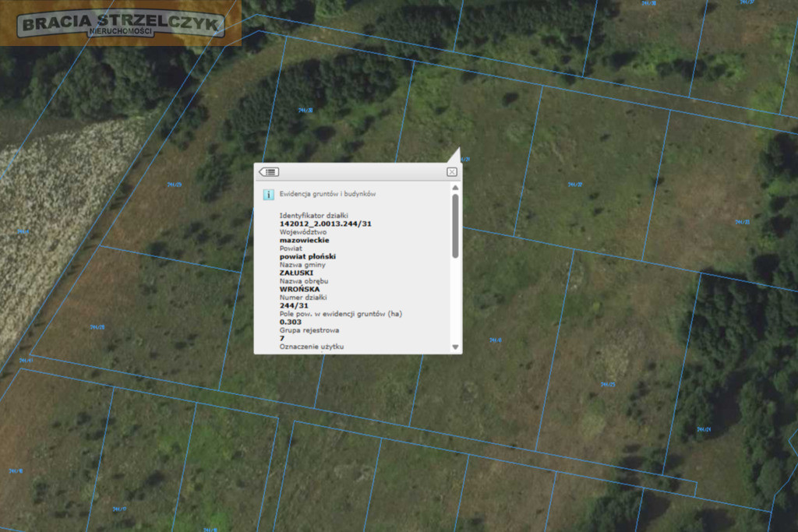This screenshot has width=798, height=532.
Task: Close the parcel info popup
Action: pos(451,172)
